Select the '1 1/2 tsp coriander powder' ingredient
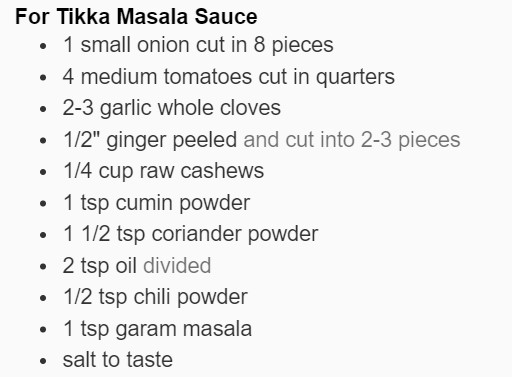The height and width of the screenshot is (377, 512). click(191, 234)
